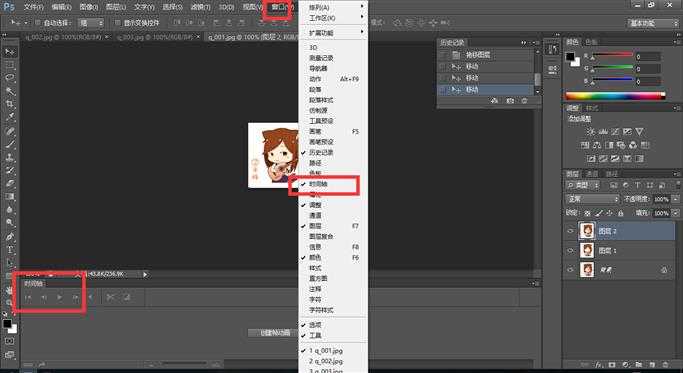683x373 pixels.
Task: Hide the 背景 layer eye icon
Action: pos(570,270)
